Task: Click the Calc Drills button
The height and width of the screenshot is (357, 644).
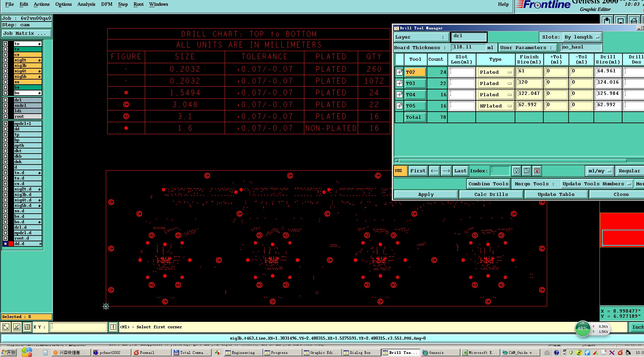Action: click(x=491, y=194)
